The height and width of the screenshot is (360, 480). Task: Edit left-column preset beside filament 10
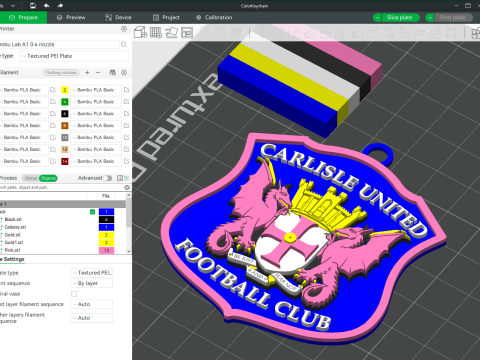53,137
